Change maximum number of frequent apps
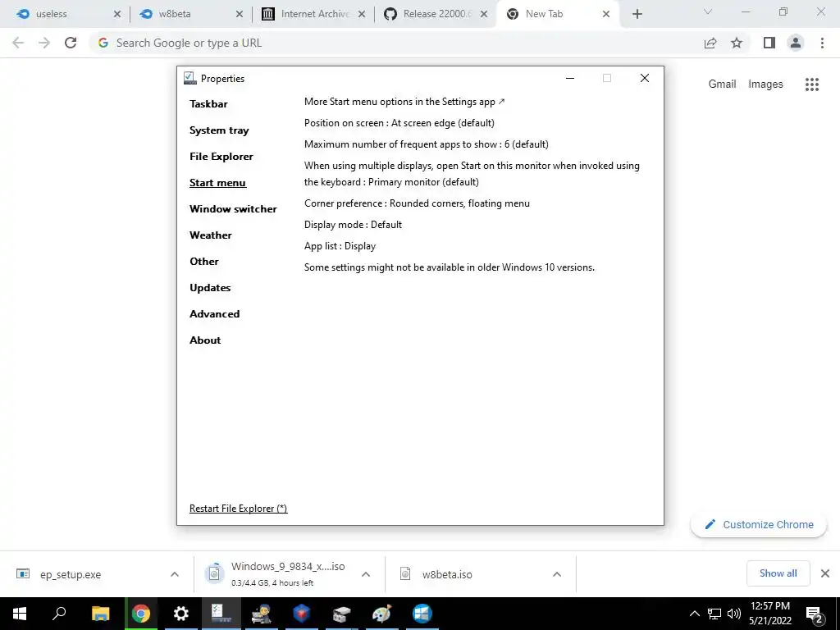840x630 pixels. pyautogui.click(x=427, y=144)
